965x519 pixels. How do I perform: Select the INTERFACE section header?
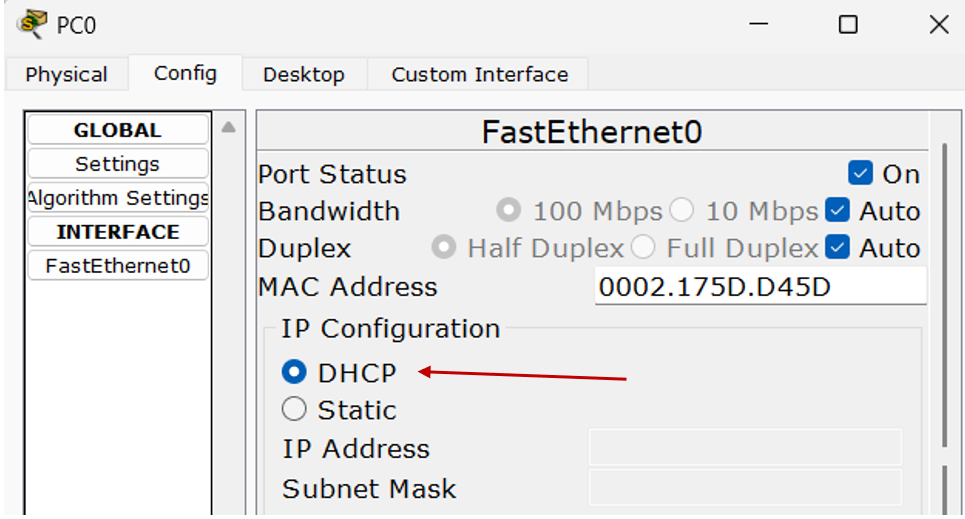[117, 232]
